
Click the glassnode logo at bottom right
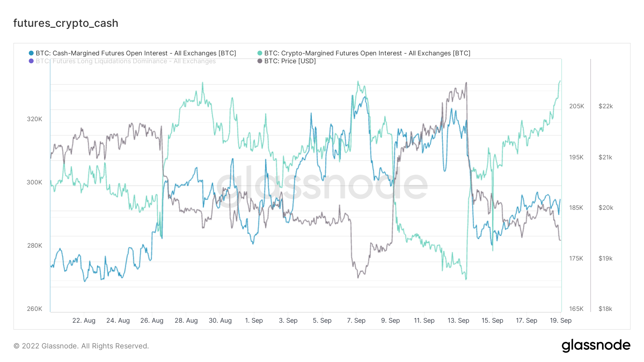[x=596, y=346]
